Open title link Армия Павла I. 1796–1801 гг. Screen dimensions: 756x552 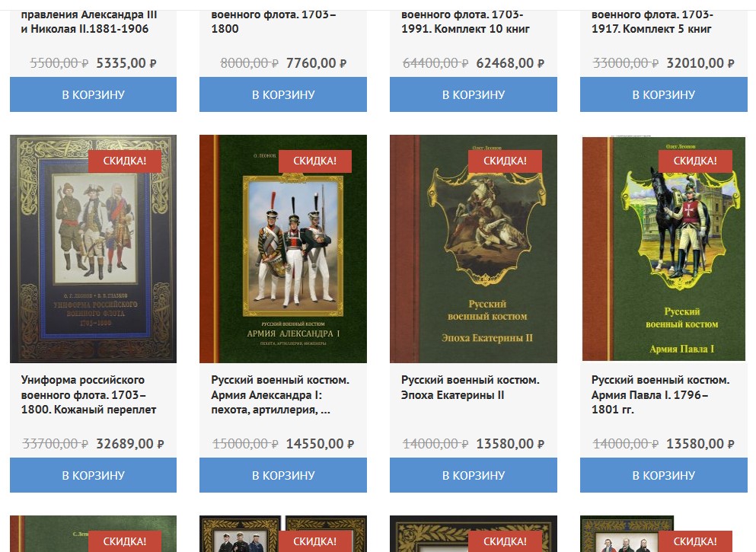pyautogui.click(x=661, y=395)
